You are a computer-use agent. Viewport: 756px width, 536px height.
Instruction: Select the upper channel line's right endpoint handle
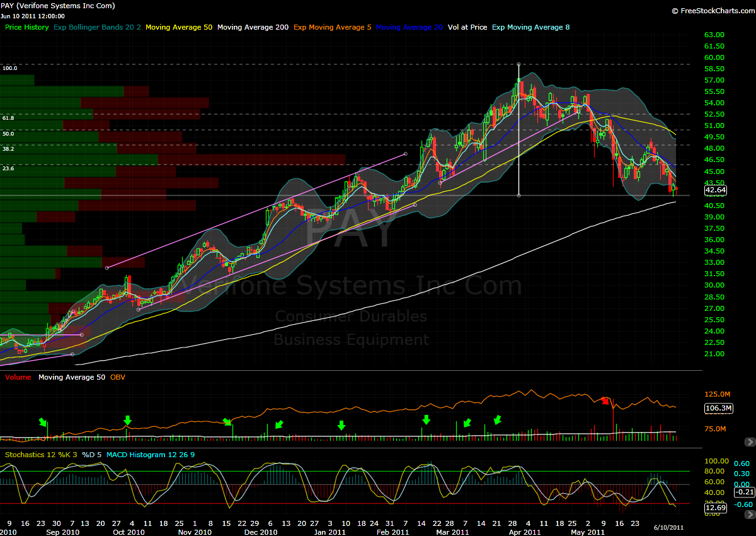[406, 153]
